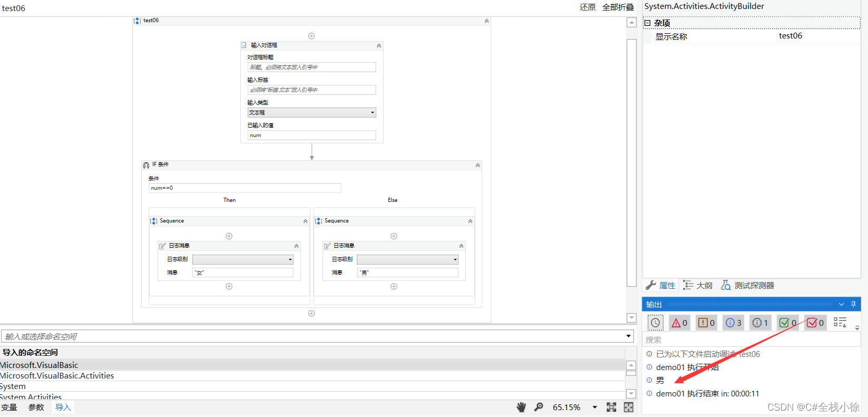Open the 变量 panel tab

[x=9, y=407]
